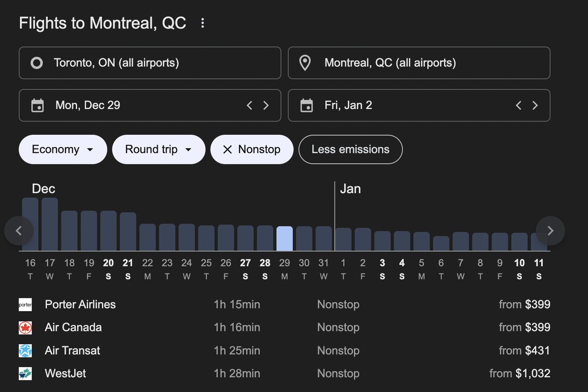Edit the Toronto, ON origin field
Viewport: 588px width, 392px height.
tap(150, 63)
